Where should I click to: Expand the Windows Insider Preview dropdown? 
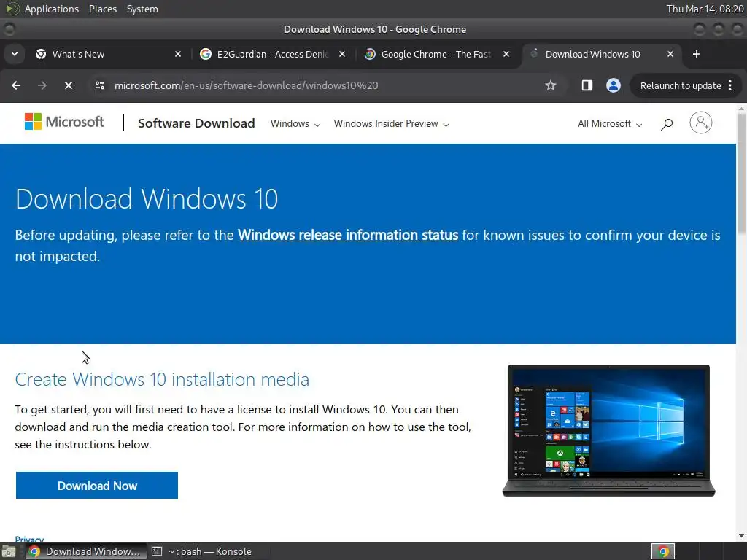pyautogui.click(x=391, y=124)
